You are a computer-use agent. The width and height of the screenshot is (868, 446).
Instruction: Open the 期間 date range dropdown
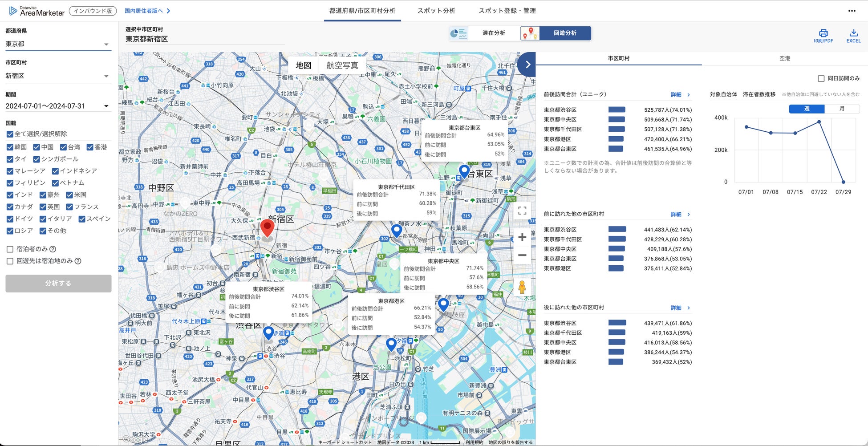(58, 106)
